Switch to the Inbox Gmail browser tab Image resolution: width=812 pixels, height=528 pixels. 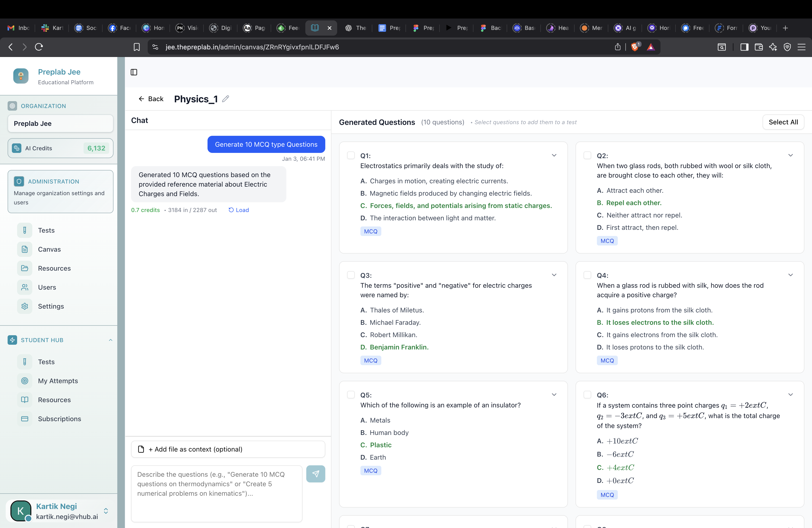pos(19,28)
